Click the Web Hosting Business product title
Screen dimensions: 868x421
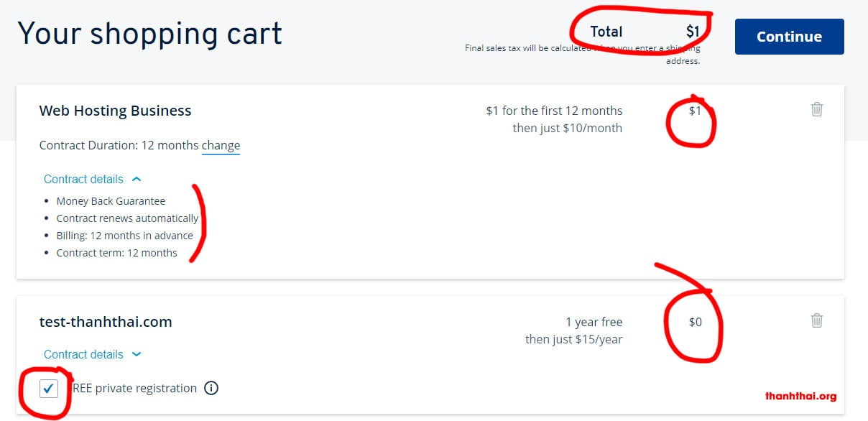coord(115,111)
